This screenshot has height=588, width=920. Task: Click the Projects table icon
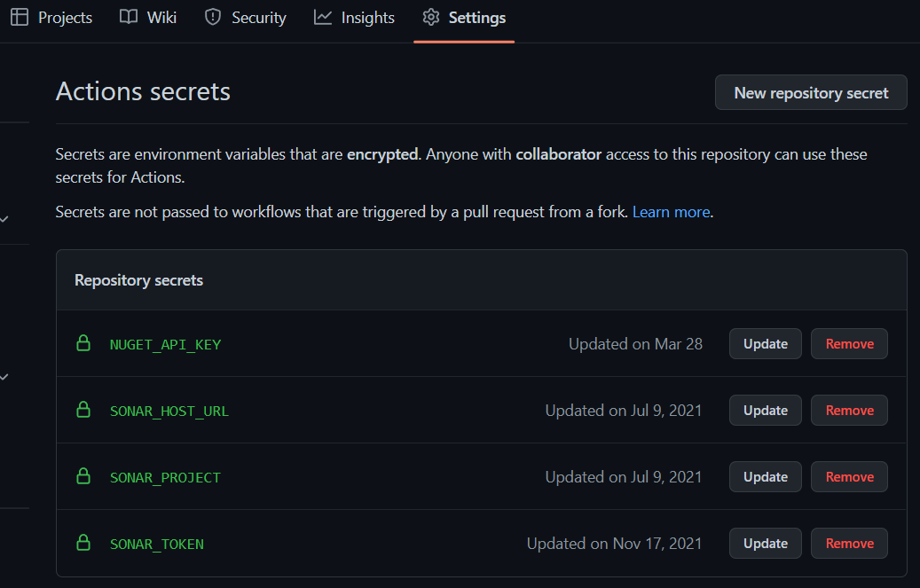pyautogui.click(x=20, y=17)
